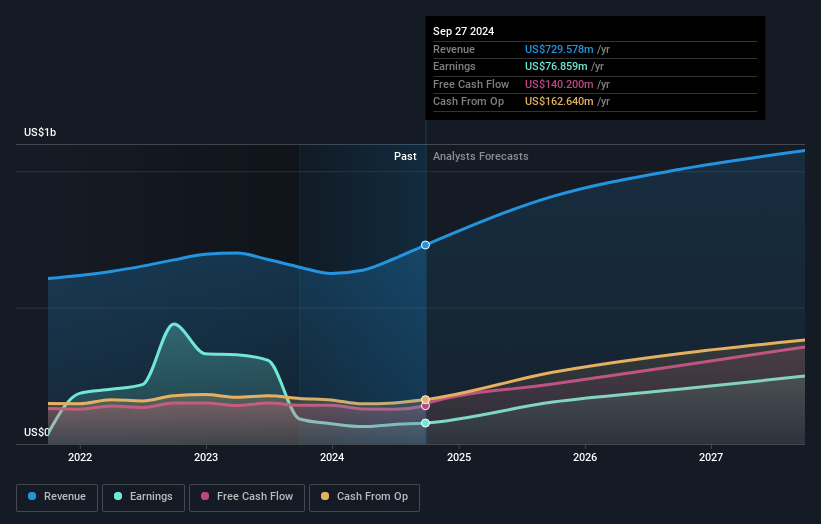
Task: Click the 2025 x-axis label
Action: click(x=459, y=458)
